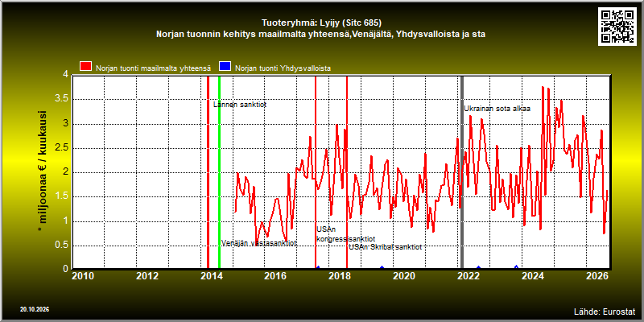Viewport: 644px width, 322px height.
Task: Click the blue data marker near 2019
Action: pos(382,268)
